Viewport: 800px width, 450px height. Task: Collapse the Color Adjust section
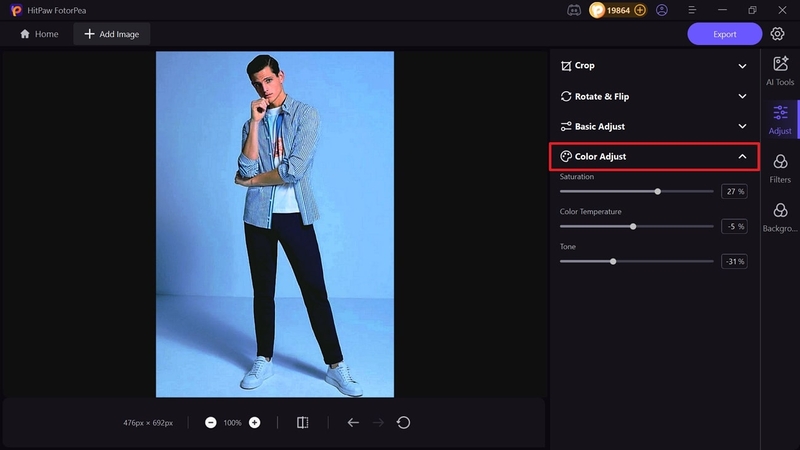pos(654,157)
